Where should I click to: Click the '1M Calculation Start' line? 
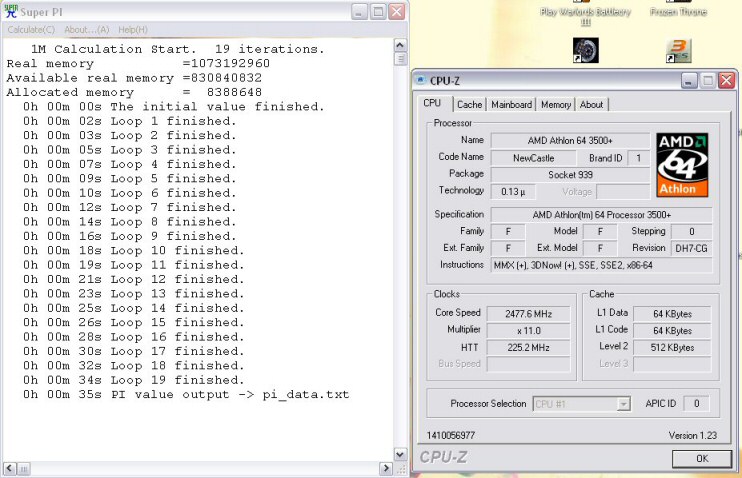coord(177,49)
